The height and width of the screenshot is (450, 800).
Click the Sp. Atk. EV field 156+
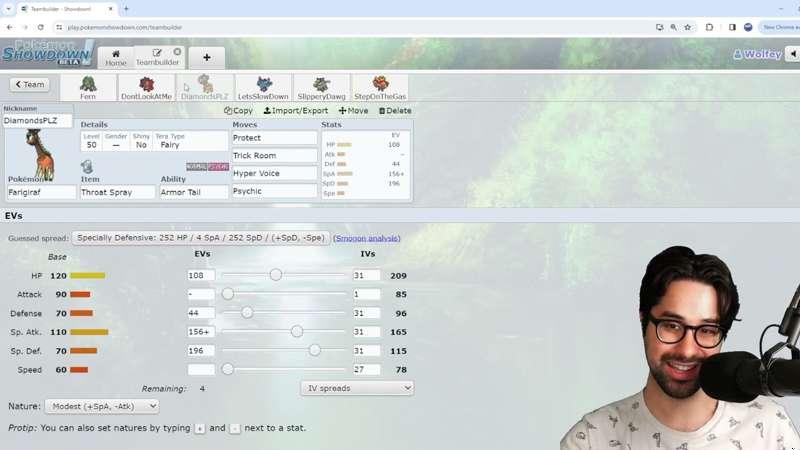[x=201, y=332]
